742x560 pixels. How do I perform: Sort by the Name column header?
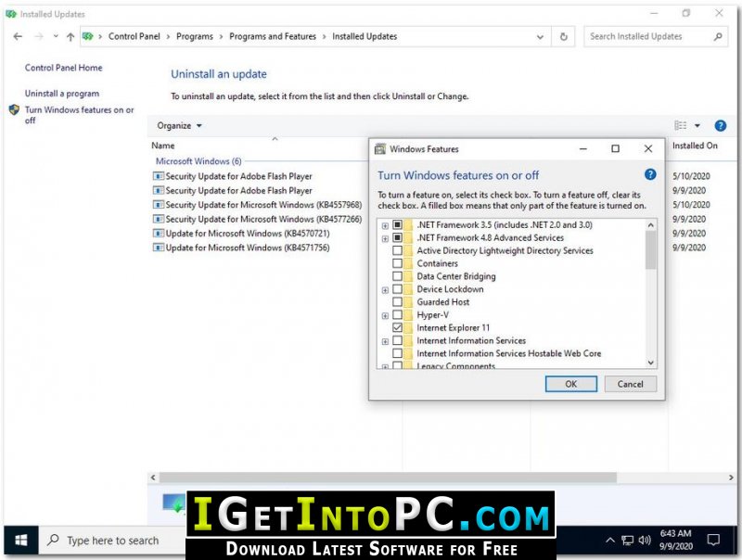163,146
